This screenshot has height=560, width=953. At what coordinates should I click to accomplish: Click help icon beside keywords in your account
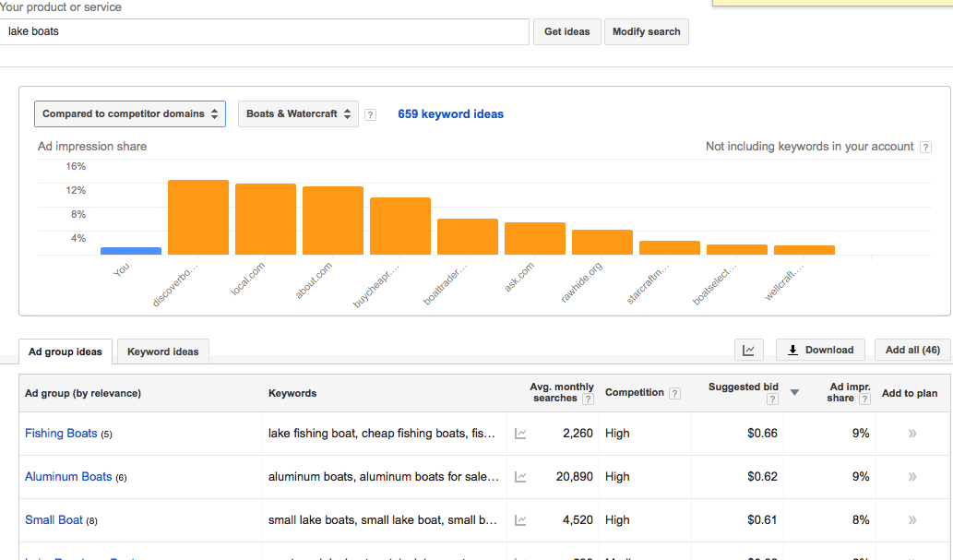925,147
